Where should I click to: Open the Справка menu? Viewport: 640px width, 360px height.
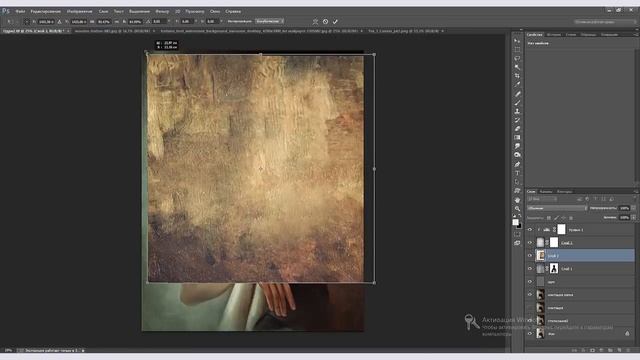[x=233, y=11]
